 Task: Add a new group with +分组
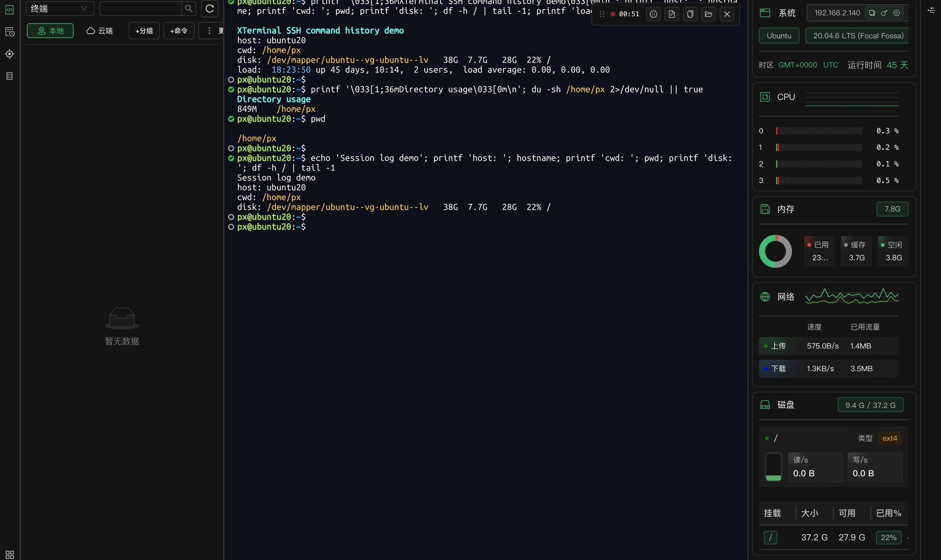tap(144, 31)
